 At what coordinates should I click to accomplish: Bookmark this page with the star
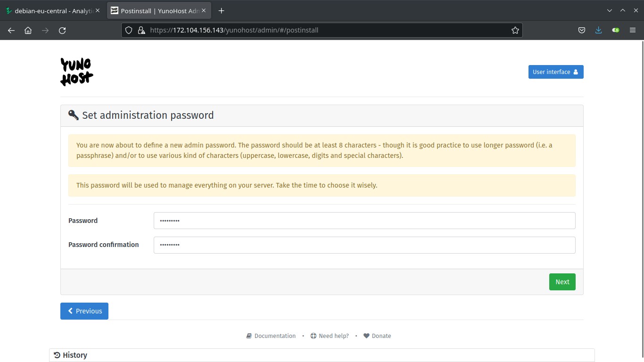[x=515, y=30]
